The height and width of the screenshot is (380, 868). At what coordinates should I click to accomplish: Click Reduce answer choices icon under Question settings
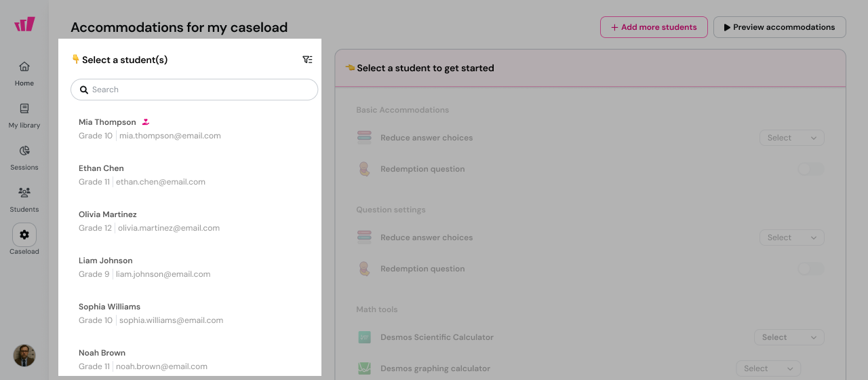pyautogui.click(x=365, y=237)
